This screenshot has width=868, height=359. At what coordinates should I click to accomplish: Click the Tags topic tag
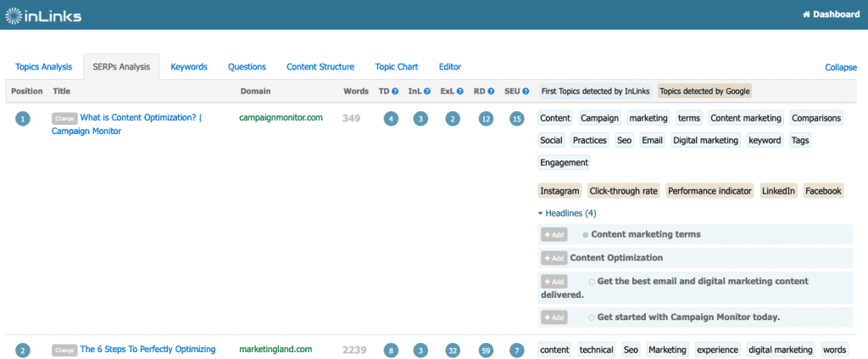pyautogui.click(x=800, y=141)
